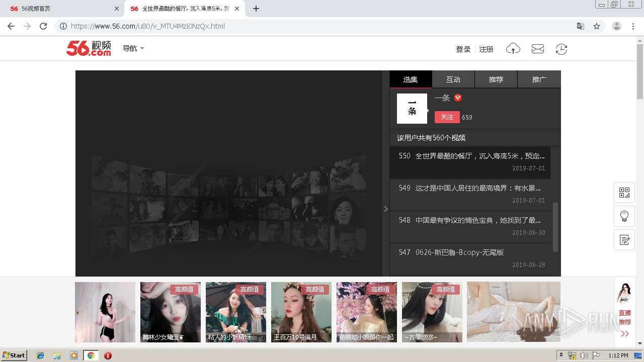Select video 548 中国最有争议的情色宝典
This screenshot has height=362, width=644.
[x=470, y=226]
